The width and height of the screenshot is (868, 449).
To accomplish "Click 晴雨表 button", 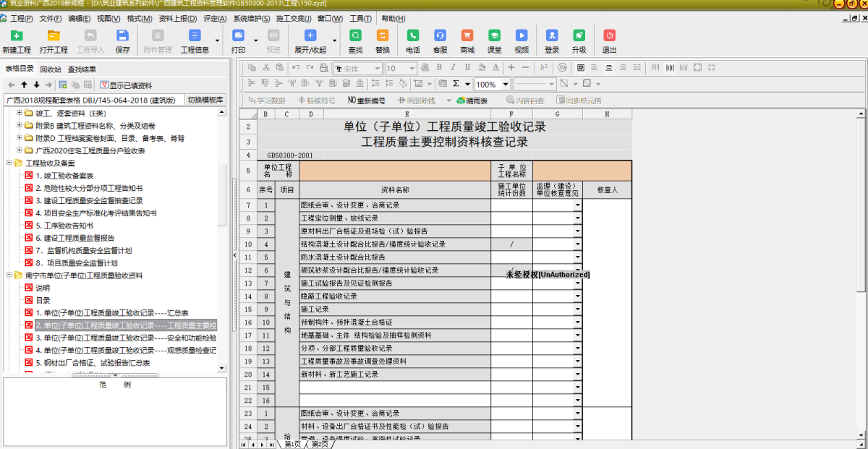I will tap(472, 101).
